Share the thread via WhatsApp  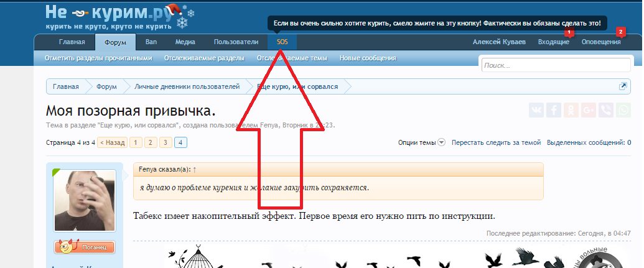(623, 110)
